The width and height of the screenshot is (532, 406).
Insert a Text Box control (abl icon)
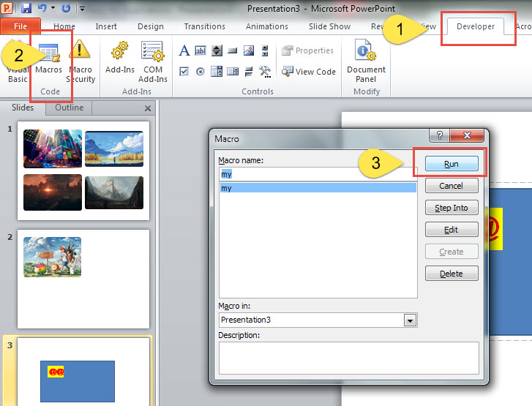click(x=201, y=50)
